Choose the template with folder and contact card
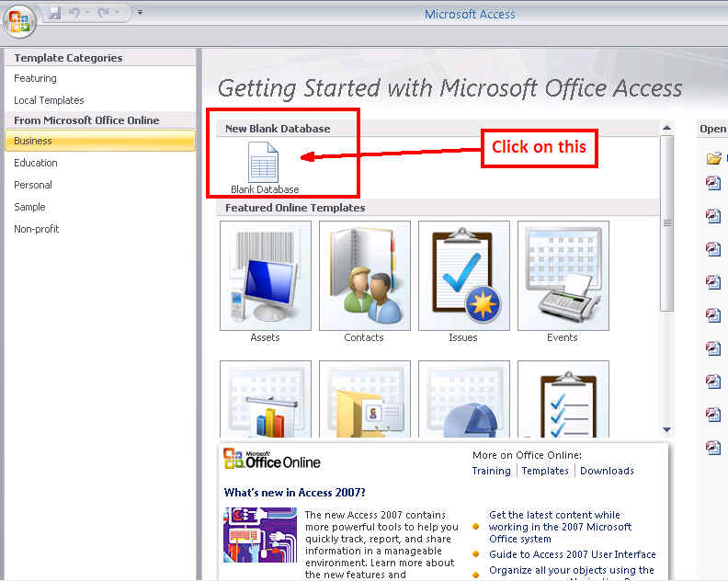The image size is (728, 581). tap(365, 399)
